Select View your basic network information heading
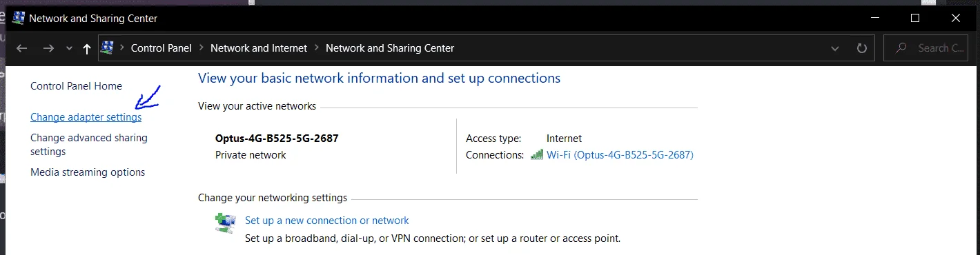The image size is (980, 255). (x=379, y=79)
